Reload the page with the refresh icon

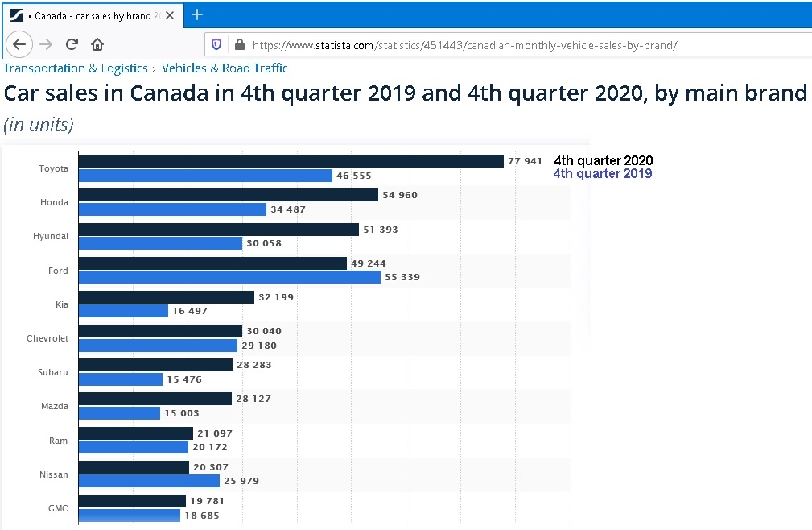coord(72,44)
